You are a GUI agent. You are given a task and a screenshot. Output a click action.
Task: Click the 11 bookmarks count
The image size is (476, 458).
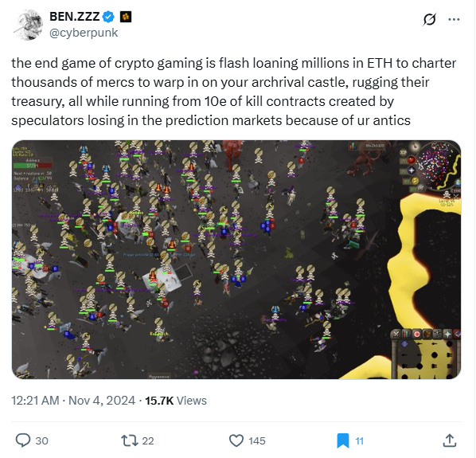[360, 441]
